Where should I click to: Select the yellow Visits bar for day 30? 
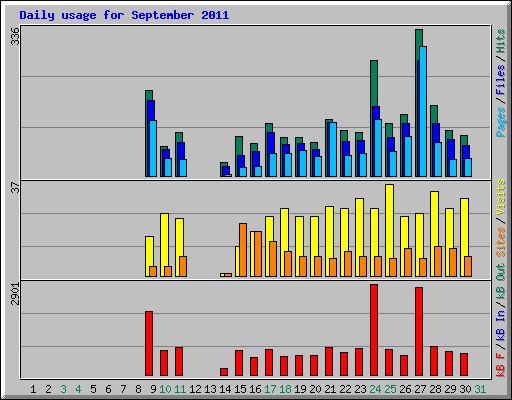click(x=464, y=227)
